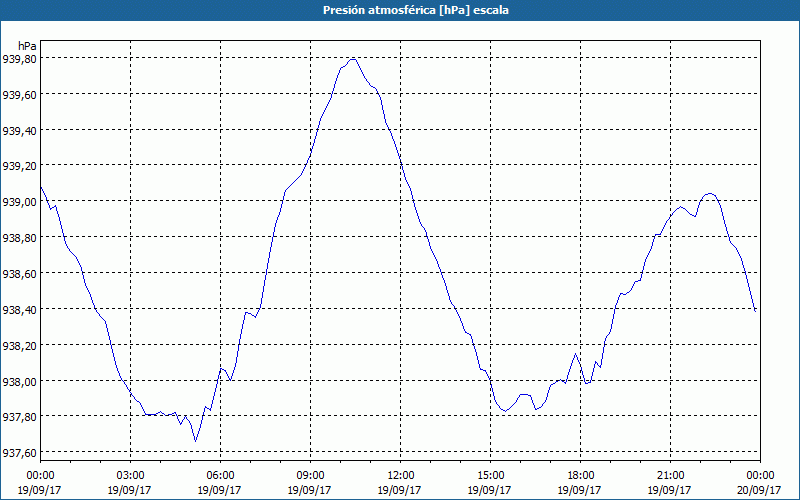Click the 21:00 time label
The image size is (800, 500).
(670, 476)
